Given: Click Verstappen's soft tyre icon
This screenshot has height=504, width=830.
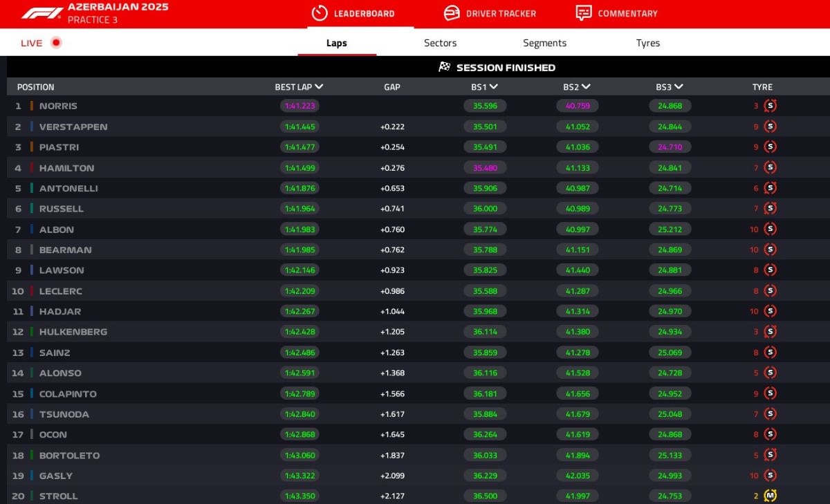Looking at the screenshot, I should coord(770,127).
